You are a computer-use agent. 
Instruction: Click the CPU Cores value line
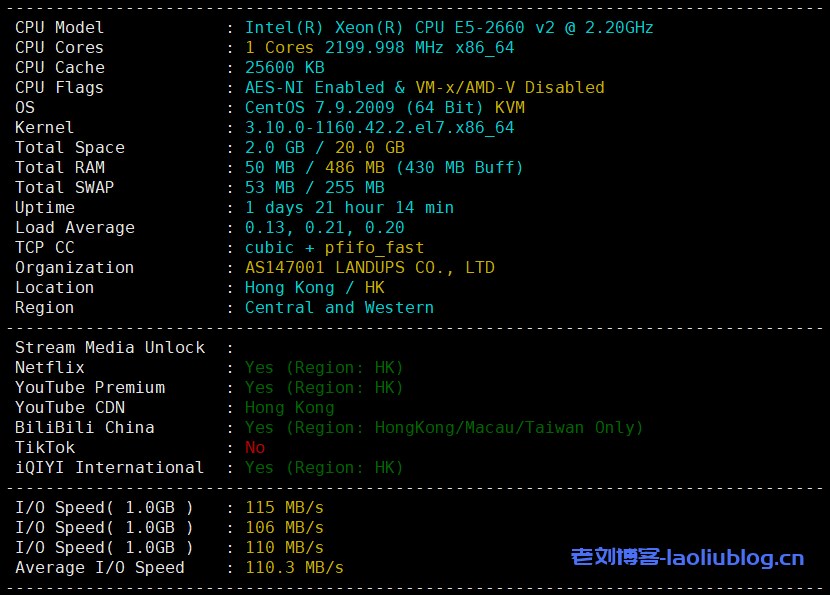pyautogui.click(x=379, y=48)
